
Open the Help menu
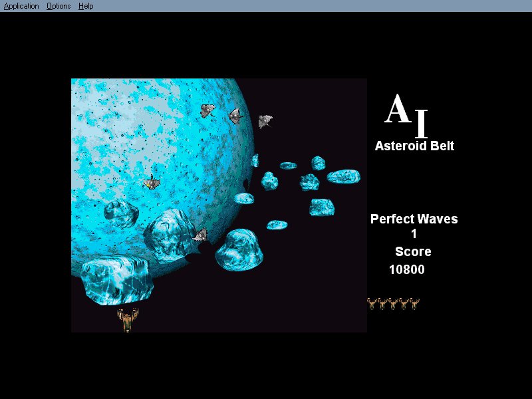pyautogui.click(x=86, y=6)
